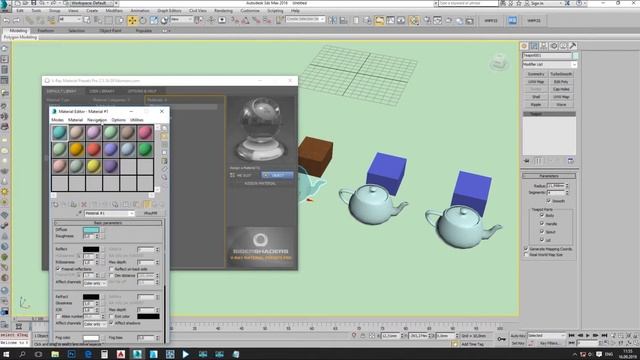Open the Modes menu in Material Editor
Viewport: 640px width, 360px height.
[x=57, y=120]
